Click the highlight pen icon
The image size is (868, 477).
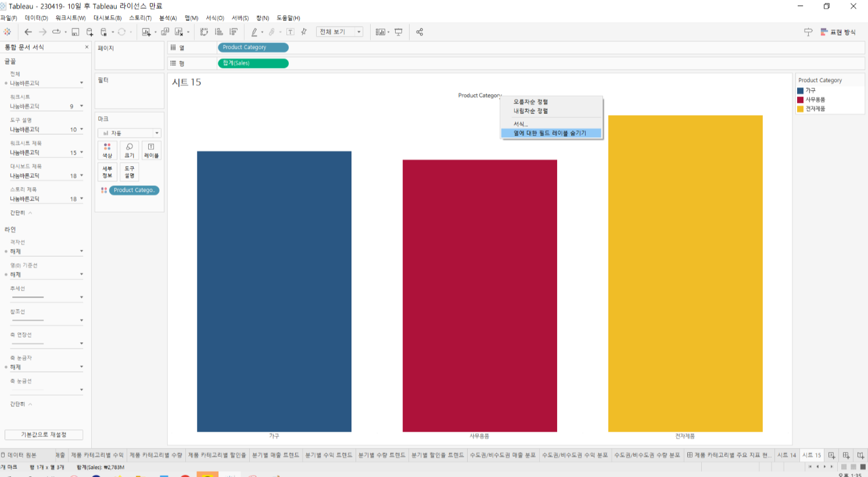[x=254, y=32]
